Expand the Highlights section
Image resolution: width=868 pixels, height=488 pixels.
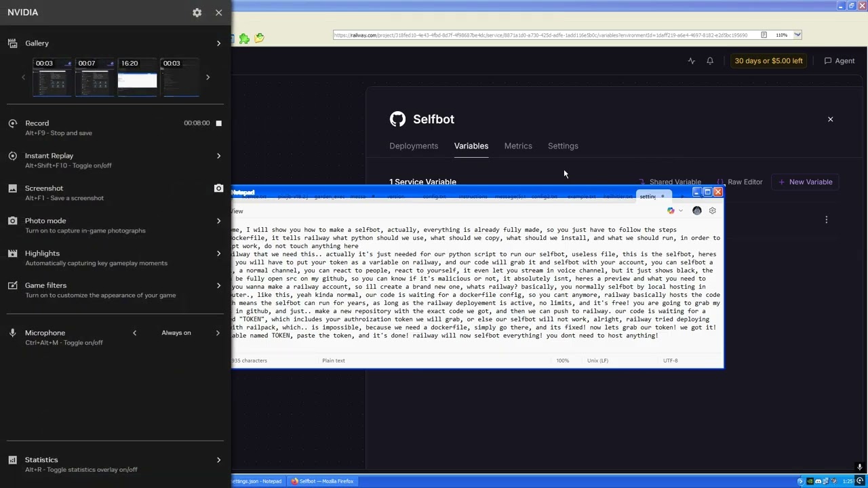point(218,253)
